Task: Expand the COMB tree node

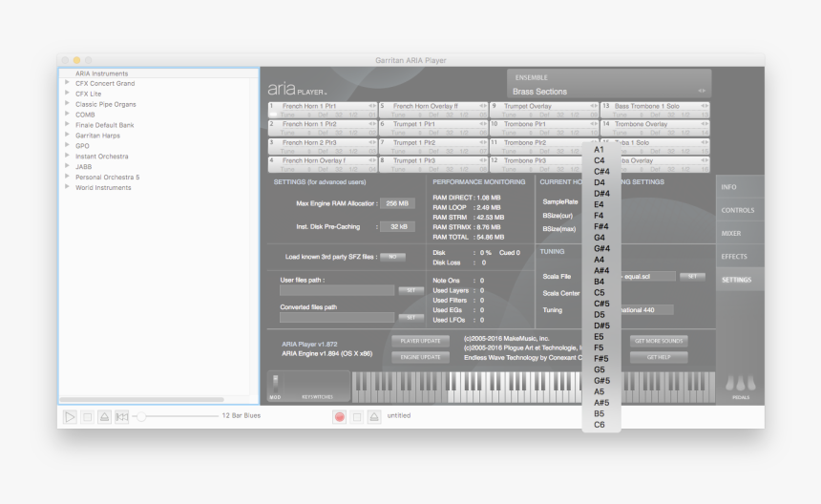Action: pos(67,115)
